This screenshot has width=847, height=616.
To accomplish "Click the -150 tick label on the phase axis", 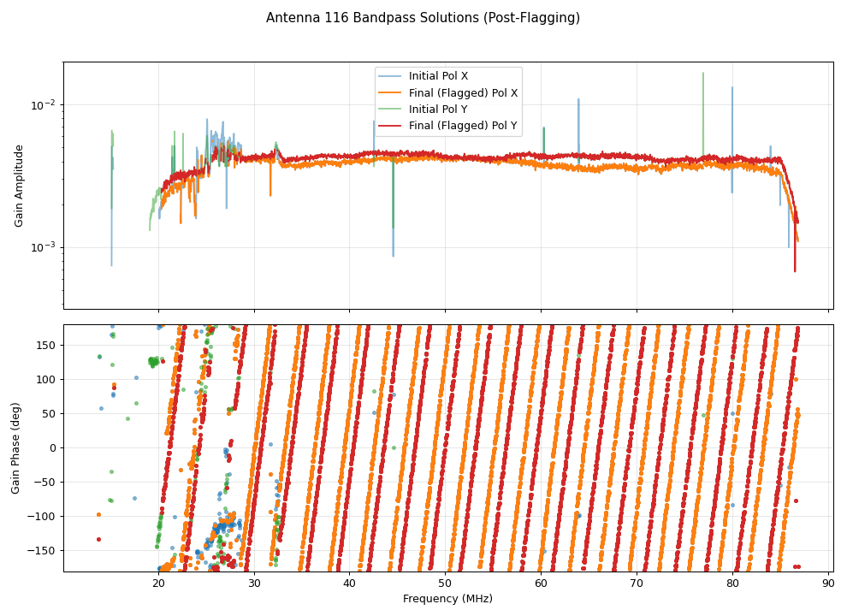I will [x=43, y=550].
